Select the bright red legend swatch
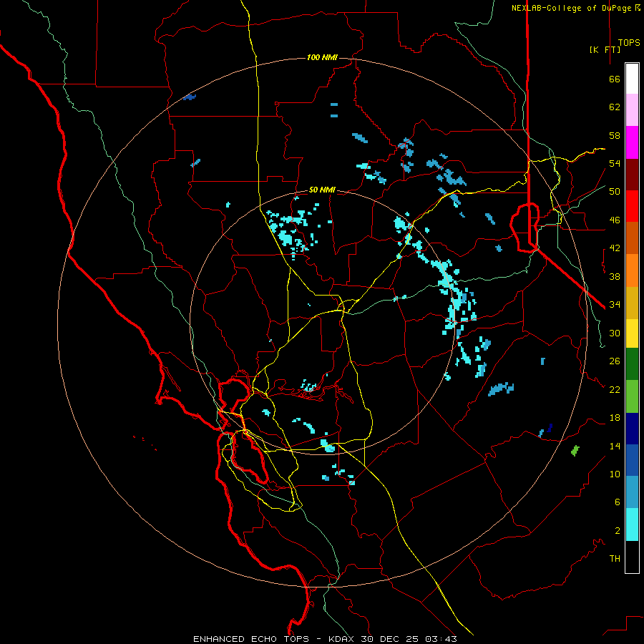644x644 pixels. [x=632, y=206]
